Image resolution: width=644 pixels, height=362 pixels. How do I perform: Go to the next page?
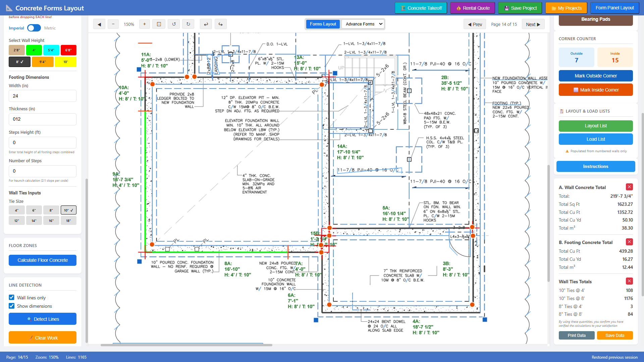coord(533,24)
